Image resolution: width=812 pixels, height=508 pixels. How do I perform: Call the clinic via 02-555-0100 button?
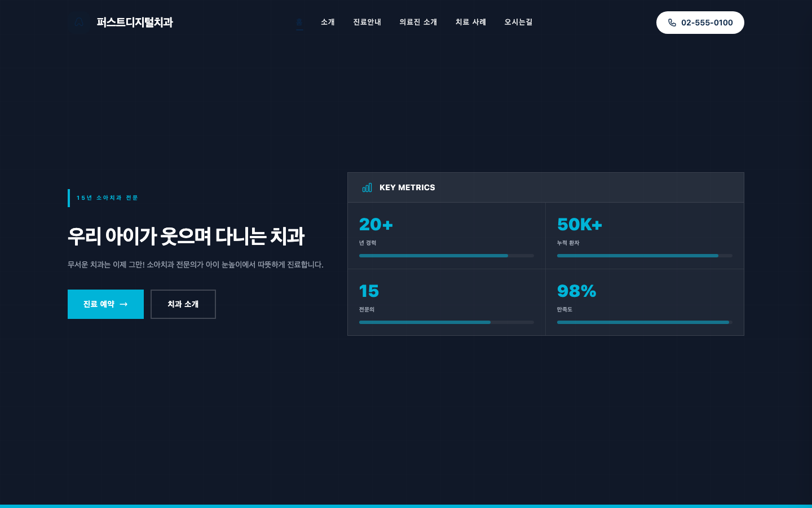click(700, 23)
